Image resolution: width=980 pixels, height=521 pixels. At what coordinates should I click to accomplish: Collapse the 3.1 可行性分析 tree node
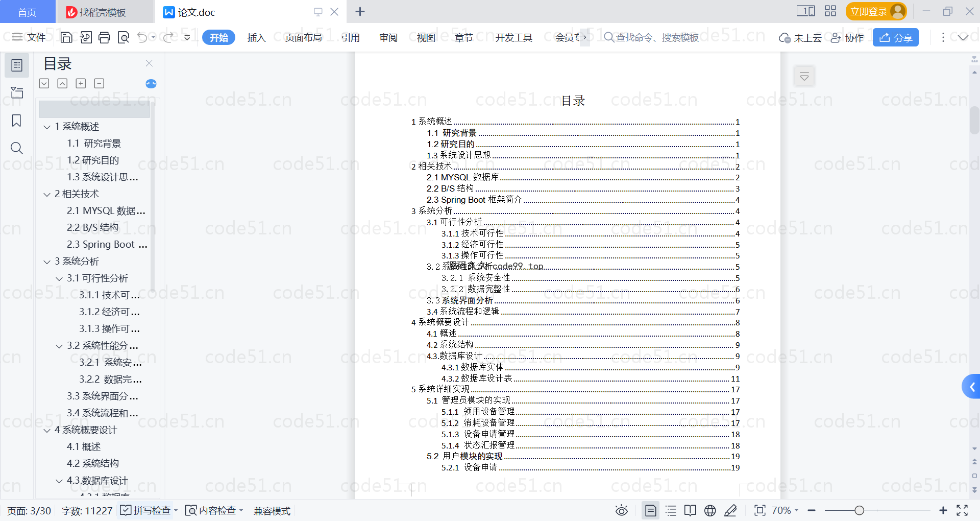(59, 278)
